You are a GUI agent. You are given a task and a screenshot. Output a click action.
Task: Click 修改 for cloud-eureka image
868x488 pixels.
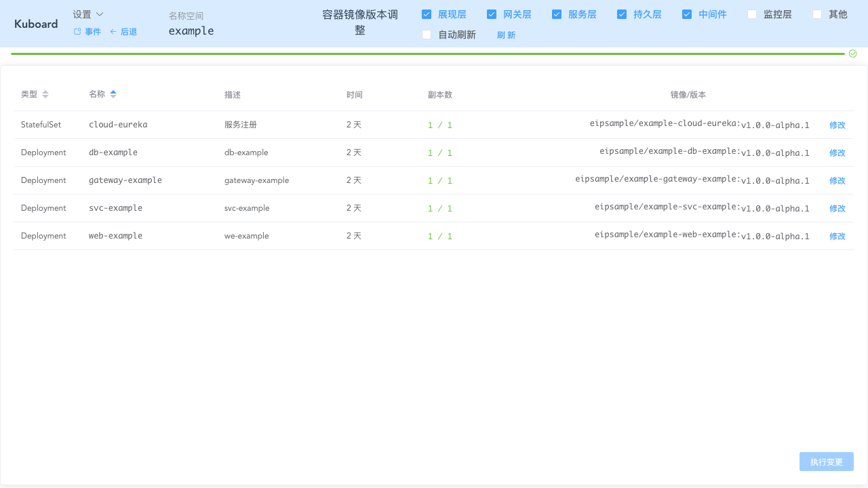pos(837,125)
